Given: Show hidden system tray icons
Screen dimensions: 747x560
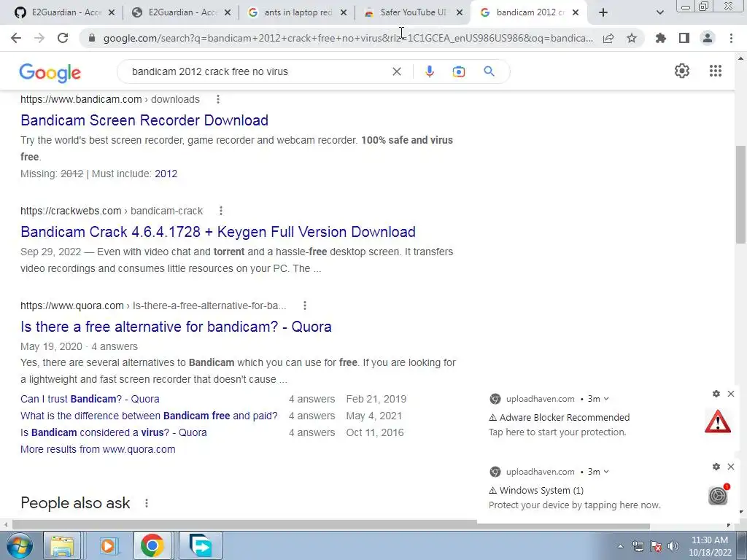Looking at the screenshot, I should 620,546.
